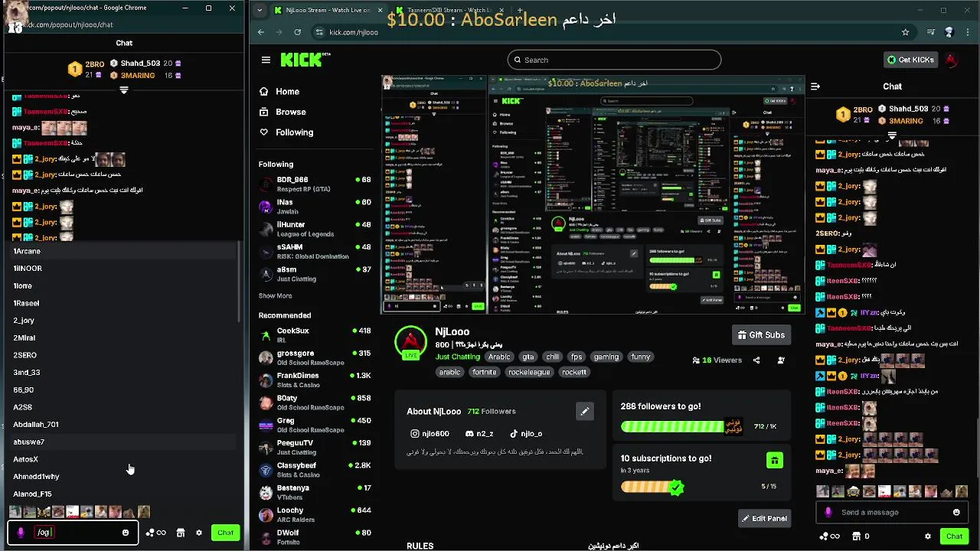Select the gaming tag
Viewport: 980px width, 551px height.
pos(606,357)
